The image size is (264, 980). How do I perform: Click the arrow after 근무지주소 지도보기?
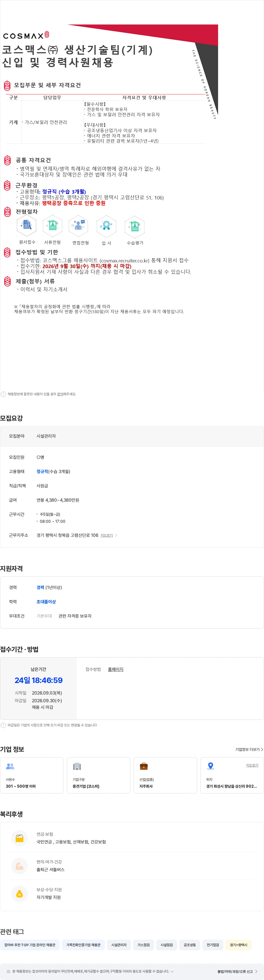tap(116, 535)
